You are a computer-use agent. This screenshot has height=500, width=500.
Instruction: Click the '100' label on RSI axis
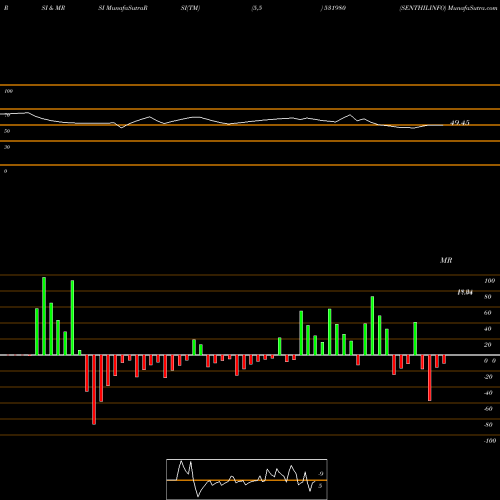[x=8, y=91]
